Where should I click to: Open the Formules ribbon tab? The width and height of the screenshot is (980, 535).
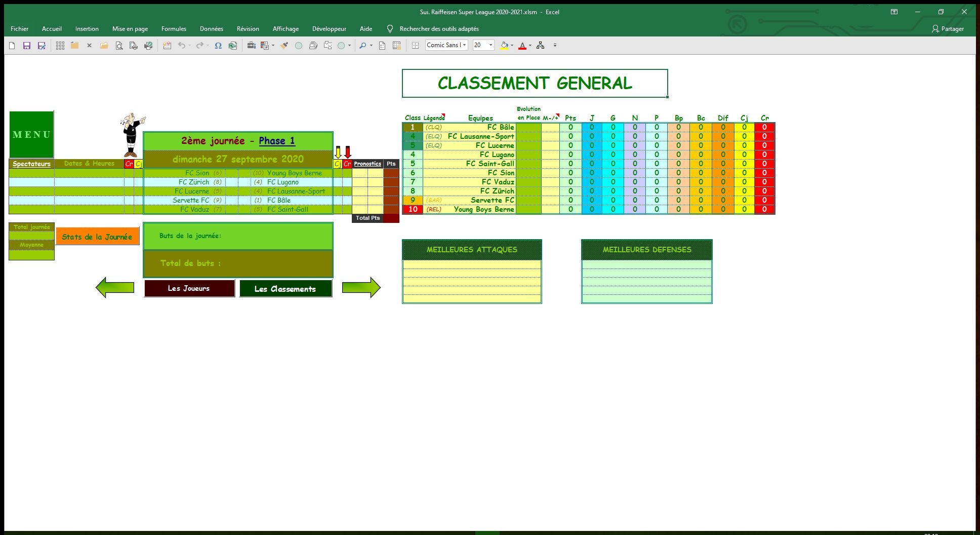pos(174,29)
